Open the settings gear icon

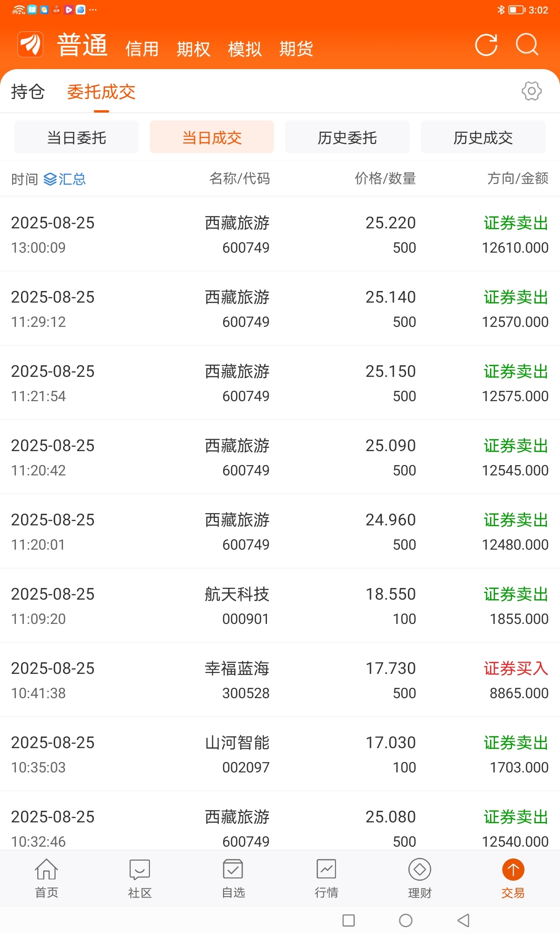[x=532, y=91]
